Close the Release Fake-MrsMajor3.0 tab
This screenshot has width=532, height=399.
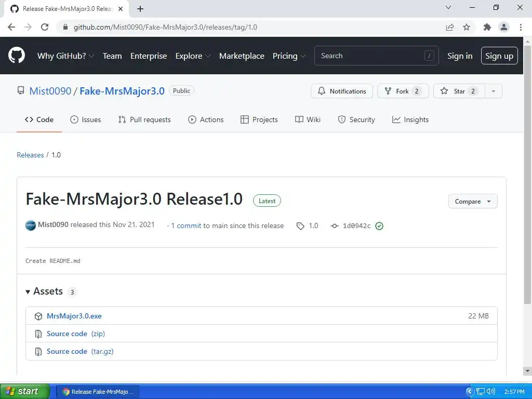click(121, 9)
